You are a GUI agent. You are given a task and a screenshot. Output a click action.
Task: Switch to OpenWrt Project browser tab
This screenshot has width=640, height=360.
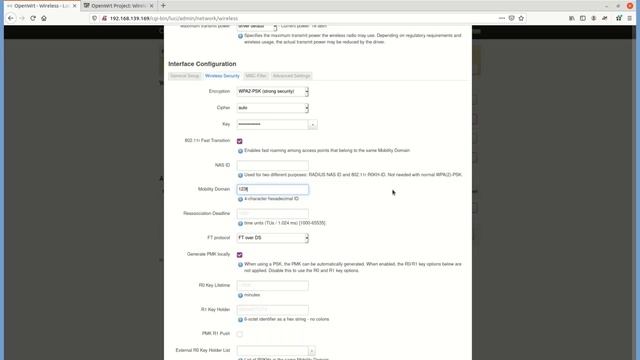pyautogui.click(x=118, y=6)
